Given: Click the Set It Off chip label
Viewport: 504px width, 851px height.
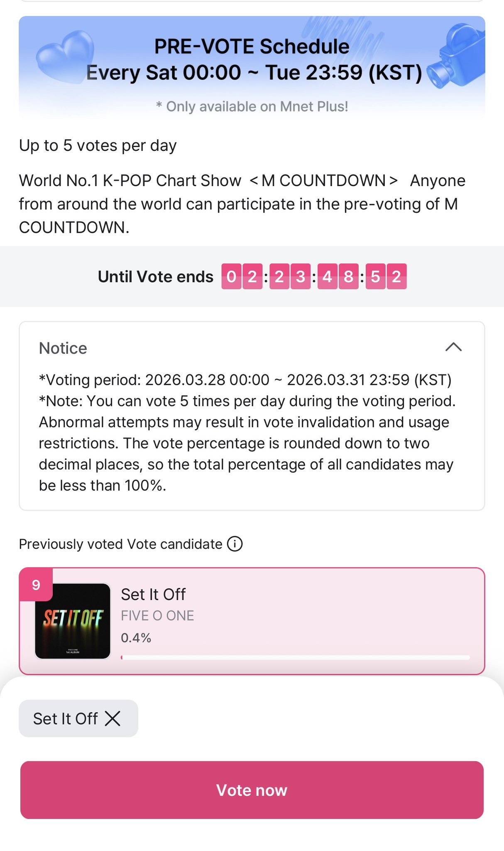Looking at the screenshot, I should 66,718.
